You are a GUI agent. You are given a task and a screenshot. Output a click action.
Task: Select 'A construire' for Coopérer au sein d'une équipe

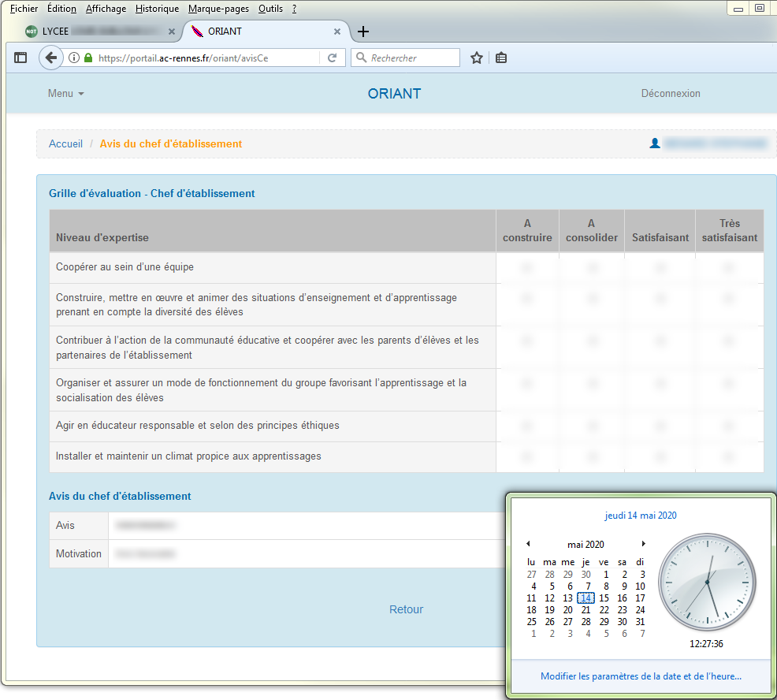coord(526,268)
